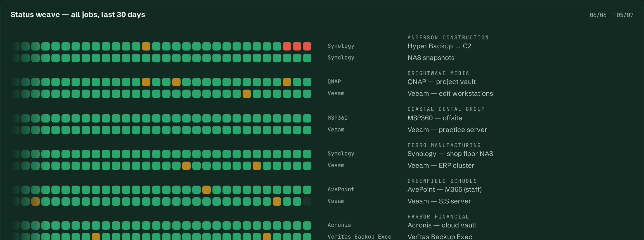Select last green cell in Veeam practice server row
Viewport: 644px width, 240px height.
coord(307,130)
